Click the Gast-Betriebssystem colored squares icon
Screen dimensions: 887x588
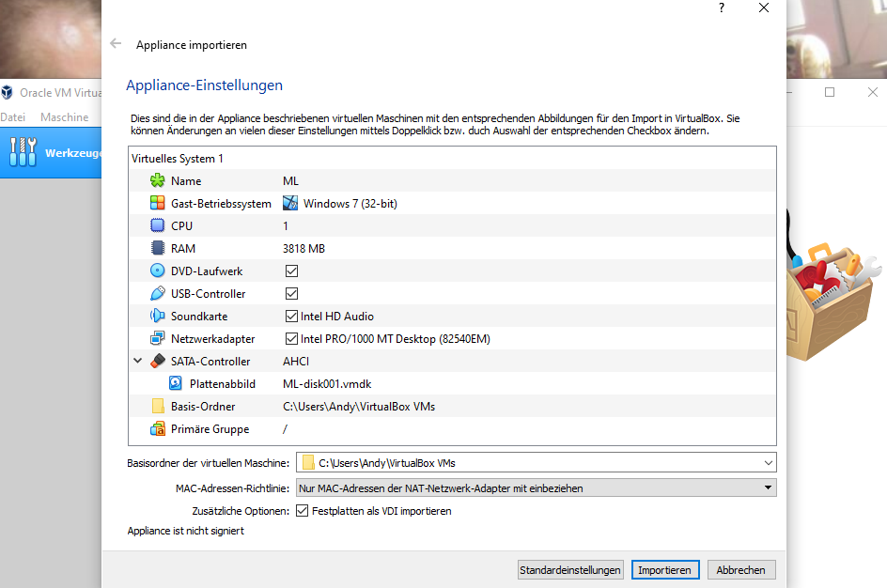(157, 203)
